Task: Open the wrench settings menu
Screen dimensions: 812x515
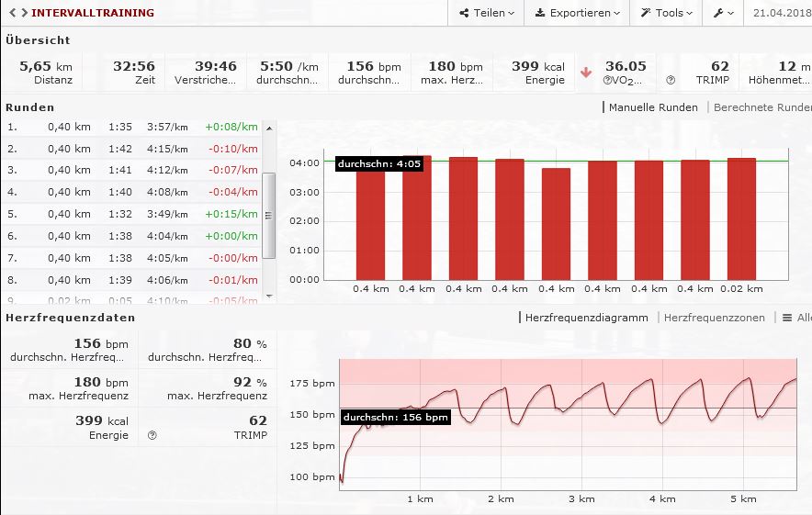Action: pyautogui.click(x=723, y=13)
